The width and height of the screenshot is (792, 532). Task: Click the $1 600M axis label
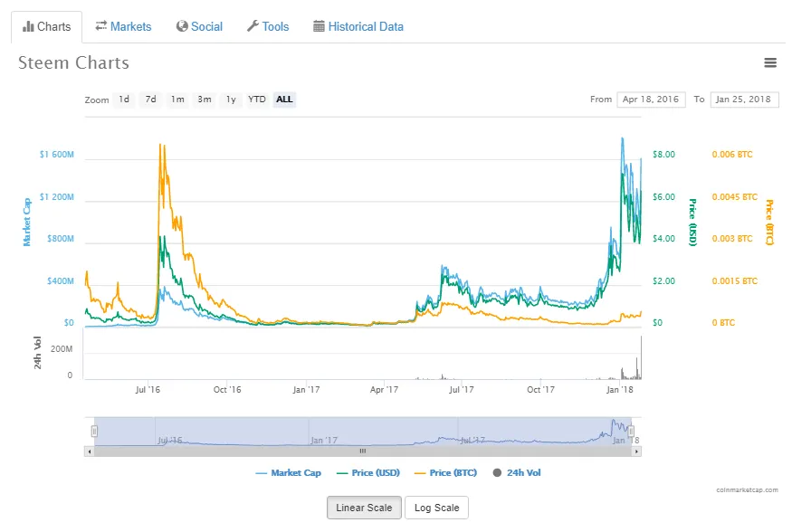click(x=56, y=155)
